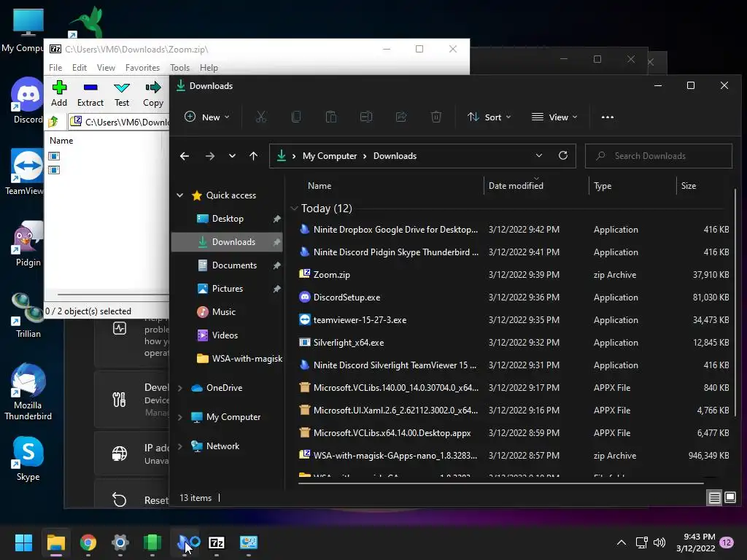Click the Test icon in 7-Zip
The height and width of the screenshot is (560, 747).
pos(122,87)
